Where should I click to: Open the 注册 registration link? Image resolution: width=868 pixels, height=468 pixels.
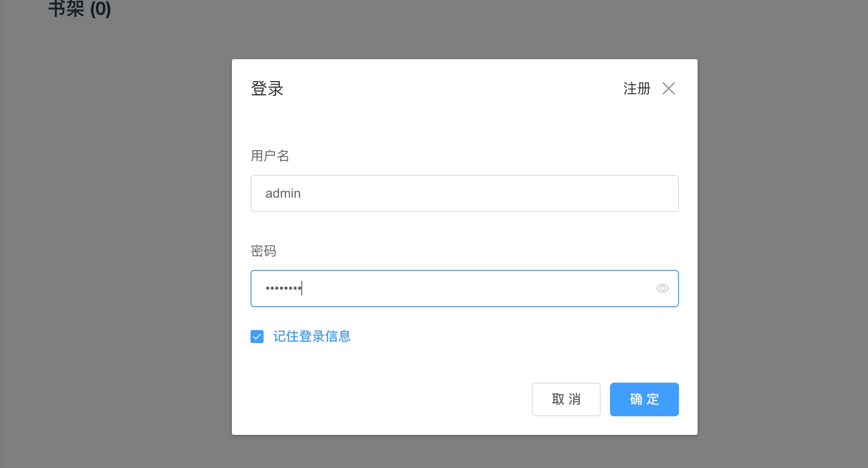(637, 88)
